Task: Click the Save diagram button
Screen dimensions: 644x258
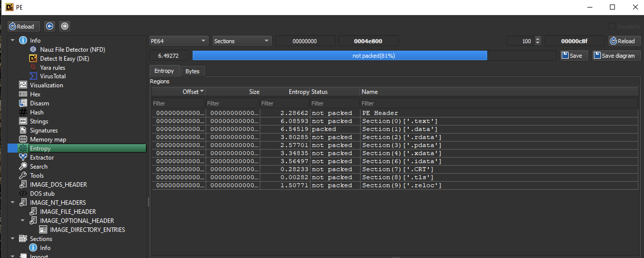Action: tap(616, 55)
